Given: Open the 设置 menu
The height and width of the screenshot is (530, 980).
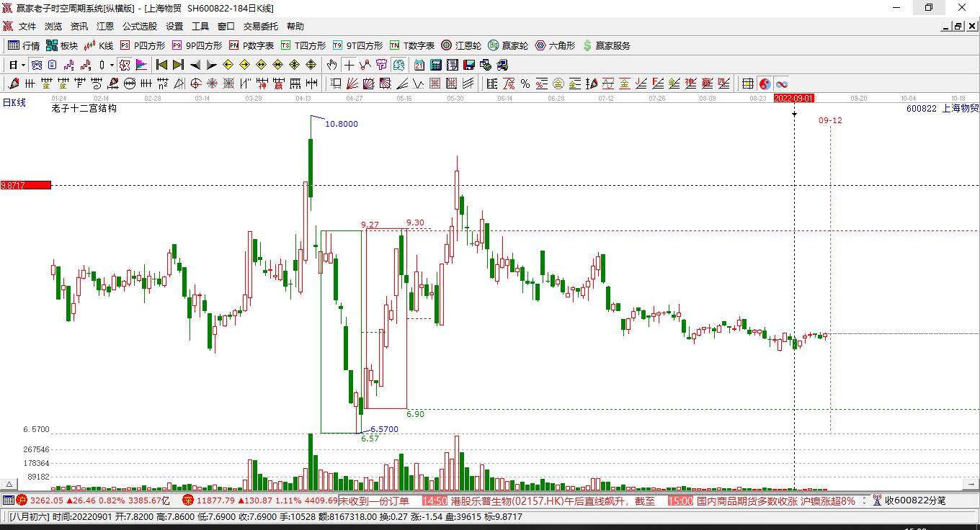Looking at the screenshot, I should point(174,26).
